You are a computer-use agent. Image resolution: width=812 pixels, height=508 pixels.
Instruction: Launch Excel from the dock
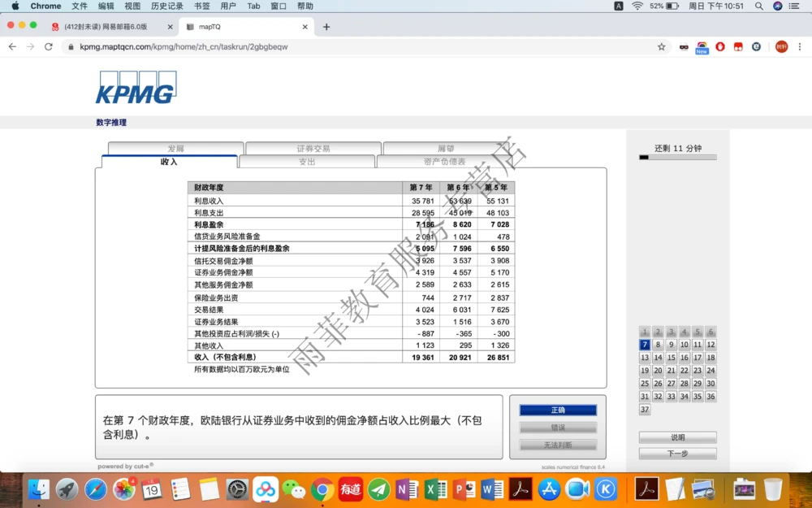pos(434,490)
